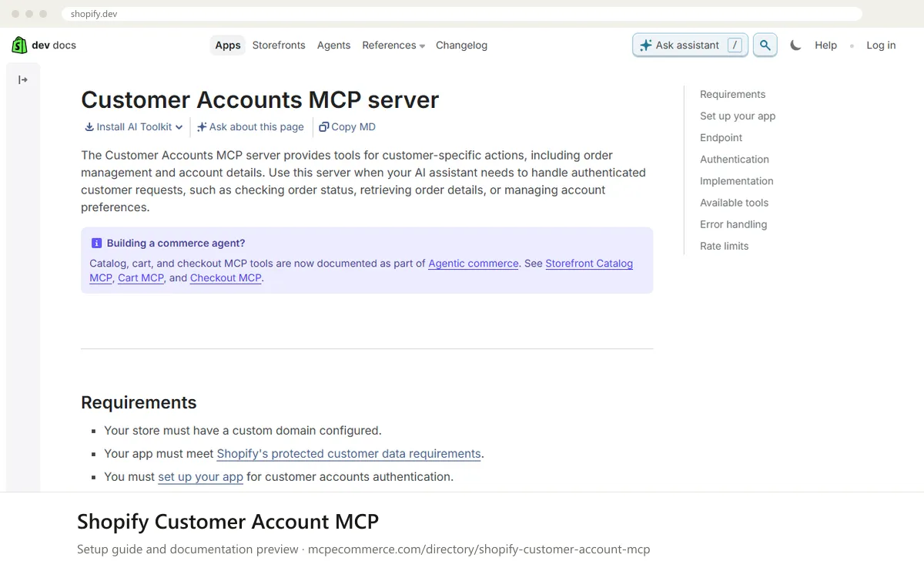Click the Building a commerce agent? title

[x=176, y=244]
